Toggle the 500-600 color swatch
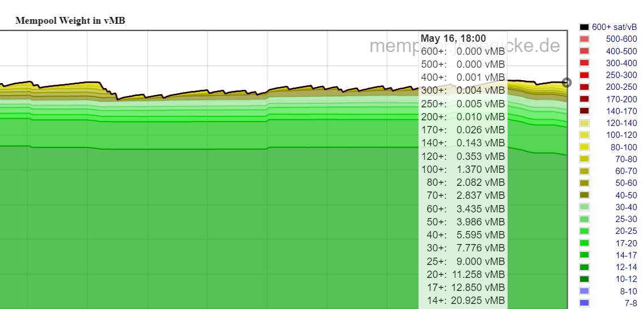 tap(584, 39)
